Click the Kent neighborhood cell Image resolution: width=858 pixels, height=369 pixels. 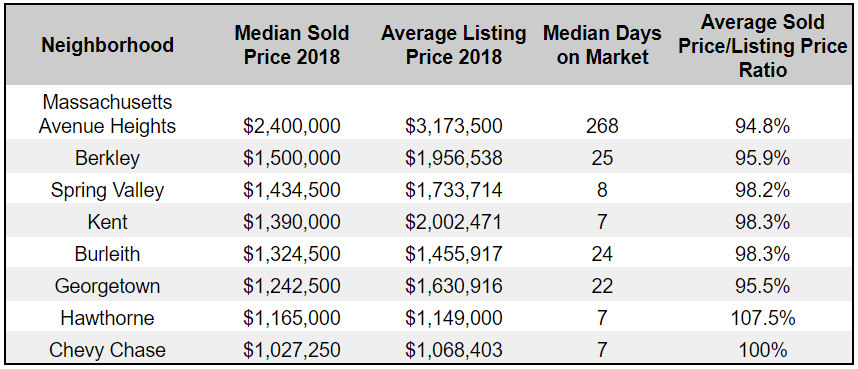coord(107,222)
